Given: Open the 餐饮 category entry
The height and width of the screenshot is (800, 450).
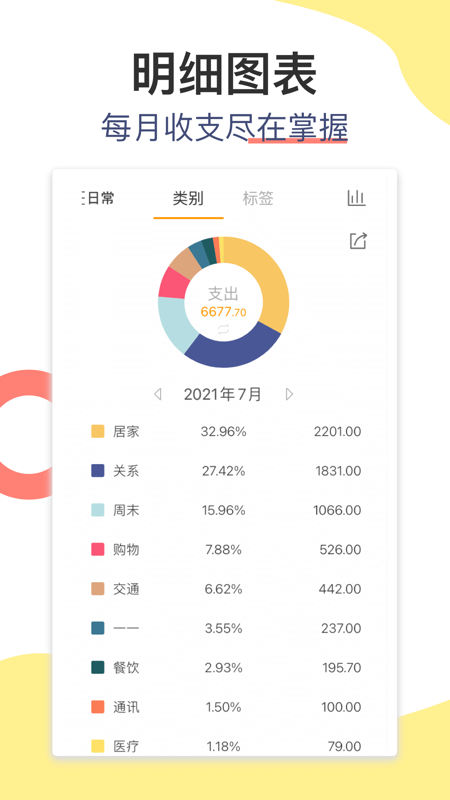Looking at the screenshot, I should pos(226,667).
